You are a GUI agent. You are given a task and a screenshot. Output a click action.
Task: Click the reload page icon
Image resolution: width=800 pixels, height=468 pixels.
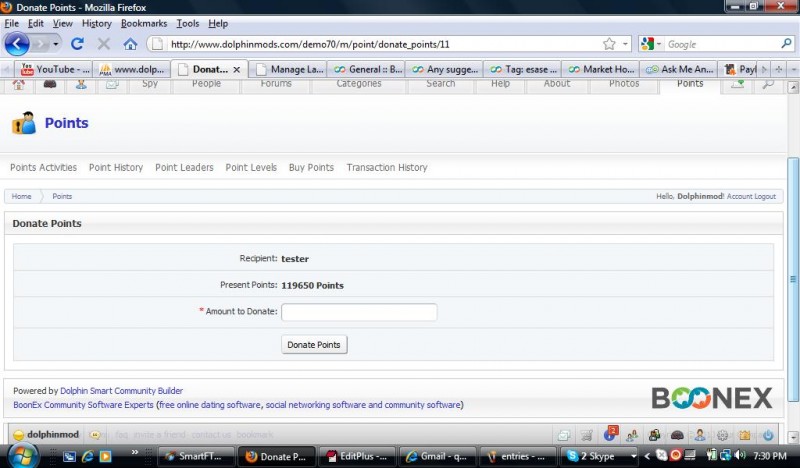[x=79, y=44]
